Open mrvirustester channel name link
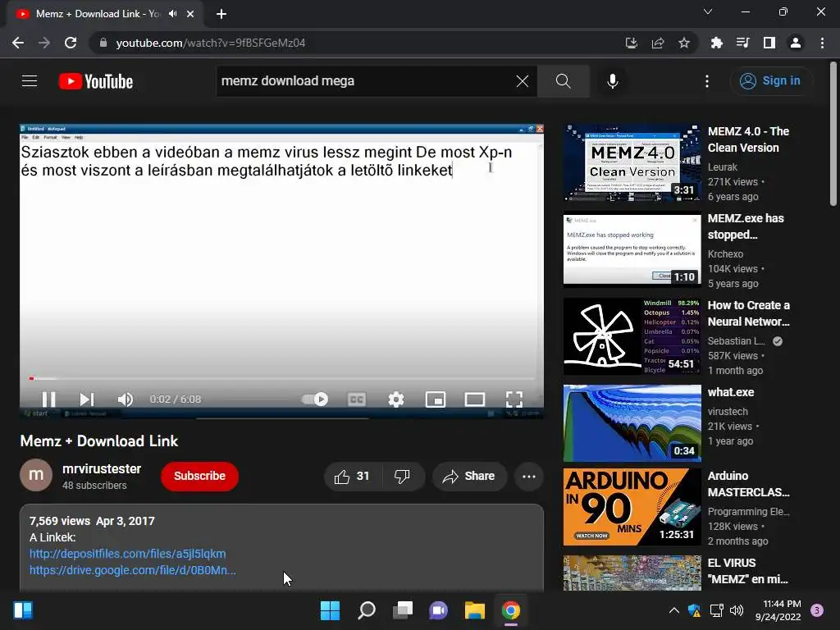Image resolution: width=840 pixels, height=630 pixels. point(102,468)
